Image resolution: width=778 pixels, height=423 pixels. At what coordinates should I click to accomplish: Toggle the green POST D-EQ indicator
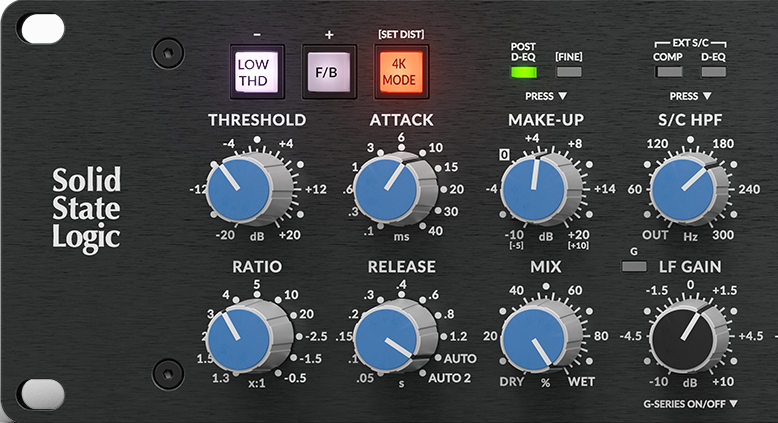pos(524,72)
